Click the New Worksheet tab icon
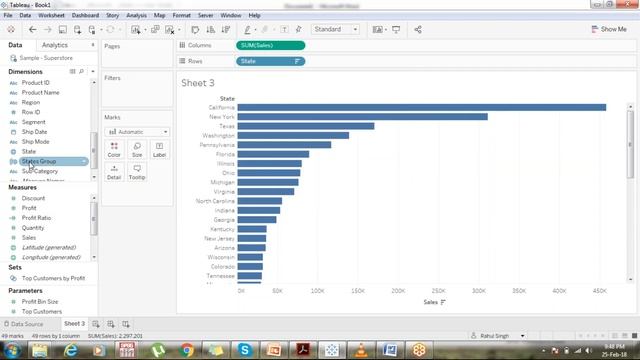The width and height of the screenshot is (640, 360). (96, 324)
